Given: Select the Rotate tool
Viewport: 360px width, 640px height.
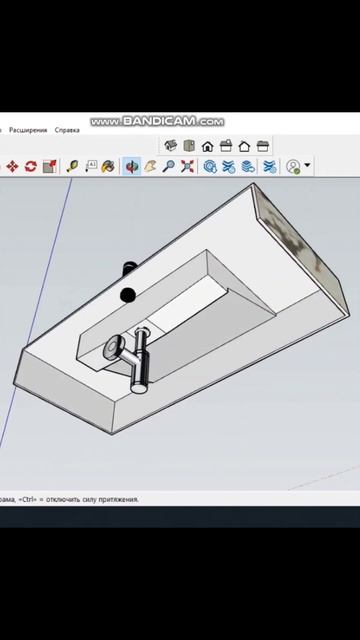Looking at the screenshot, I should (x=31, y=167).
